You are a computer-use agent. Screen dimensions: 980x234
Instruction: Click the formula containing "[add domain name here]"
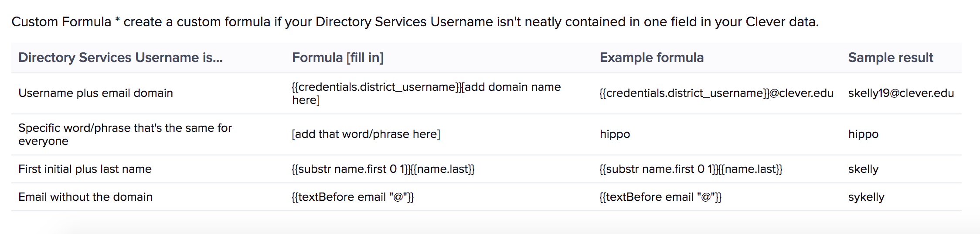[426, 93]
